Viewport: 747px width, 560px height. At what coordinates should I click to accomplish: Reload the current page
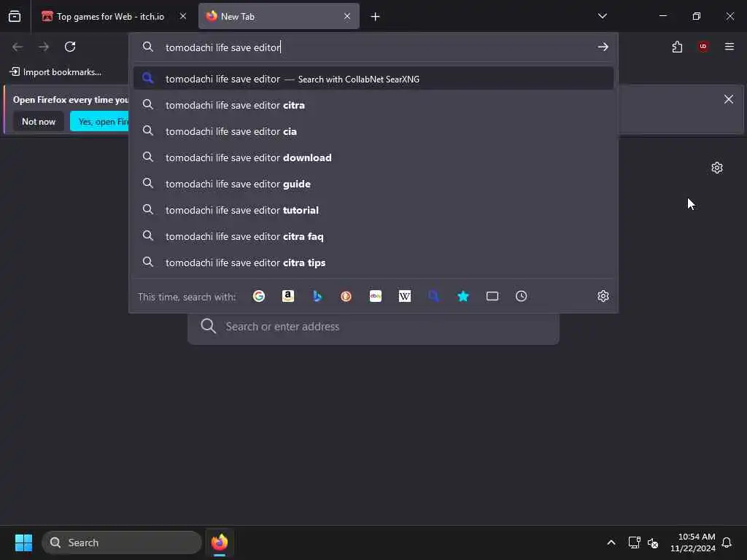70,47
